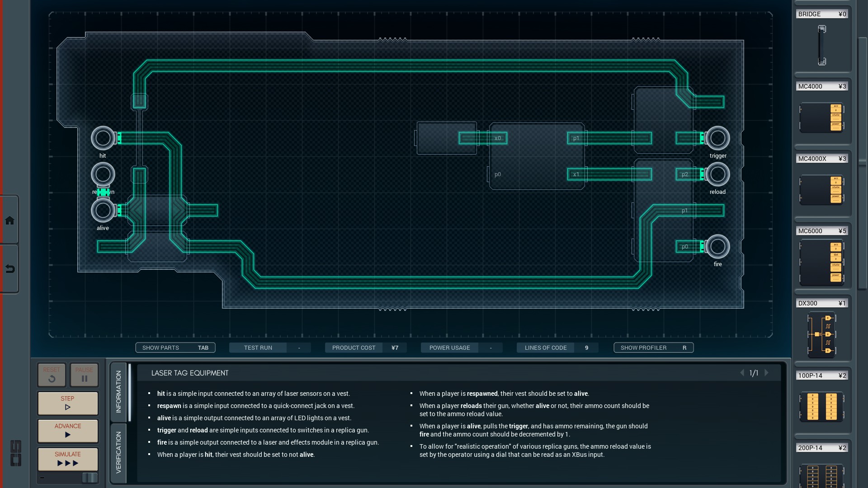The height and width of the screenshot is (488, 868).
Task: Pick the MC4000 microcontroller part
Action: point(821,117)
